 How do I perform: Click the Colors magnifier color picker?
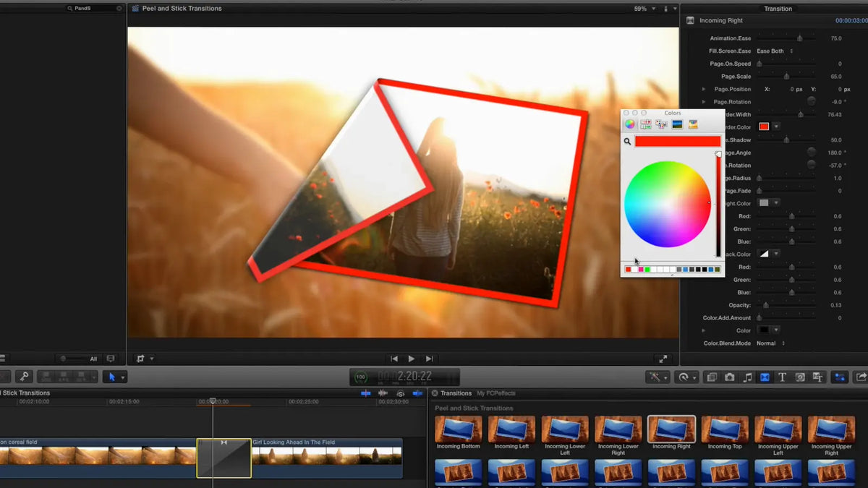tap(627, 142)
